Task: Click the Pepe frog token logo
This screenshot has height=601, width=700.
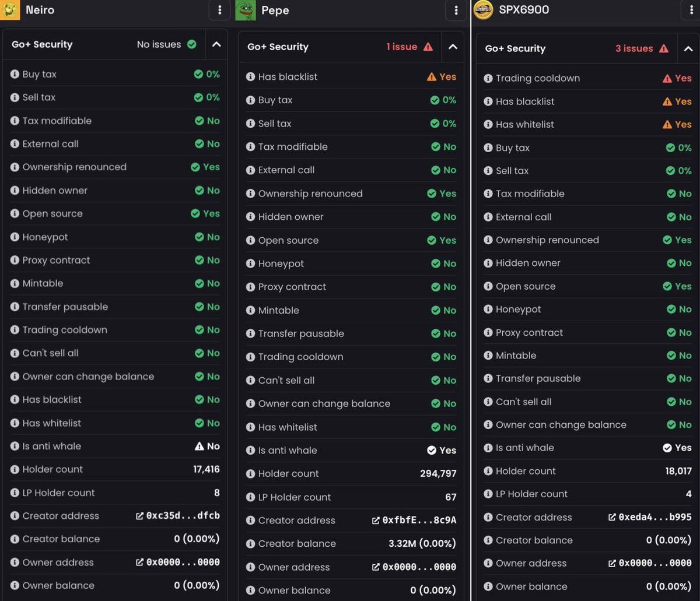Action: click(246, 10)
